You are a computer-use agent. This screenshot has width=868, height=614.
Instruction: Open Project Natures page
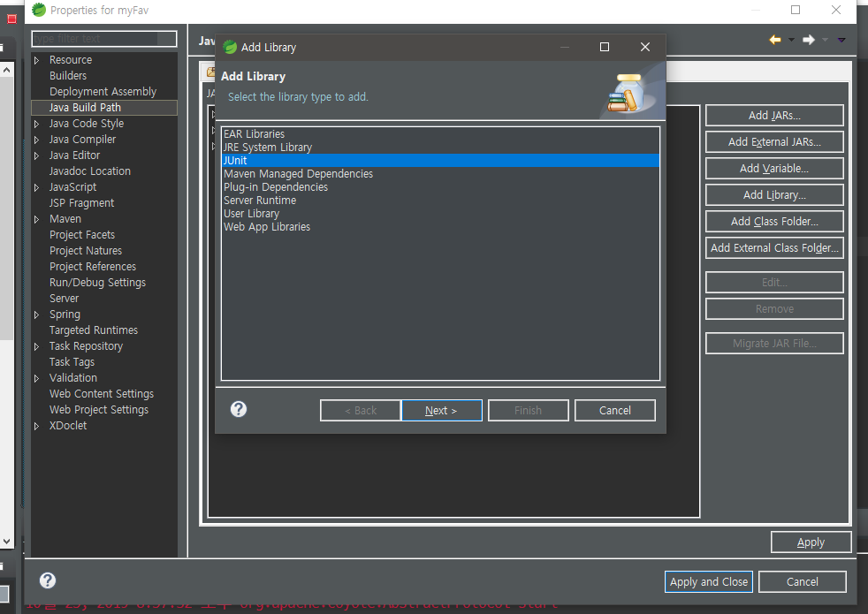(85, 251)
